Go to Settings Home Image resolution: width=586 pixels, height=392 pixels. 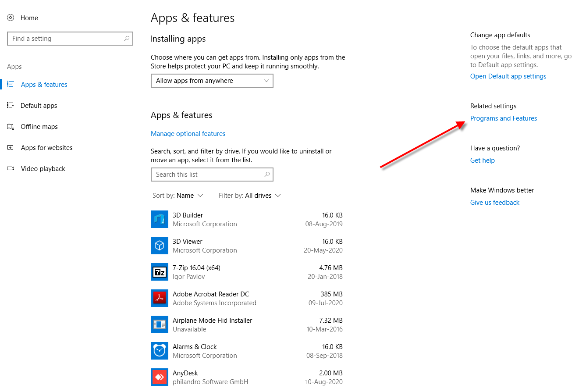point(29,18)
